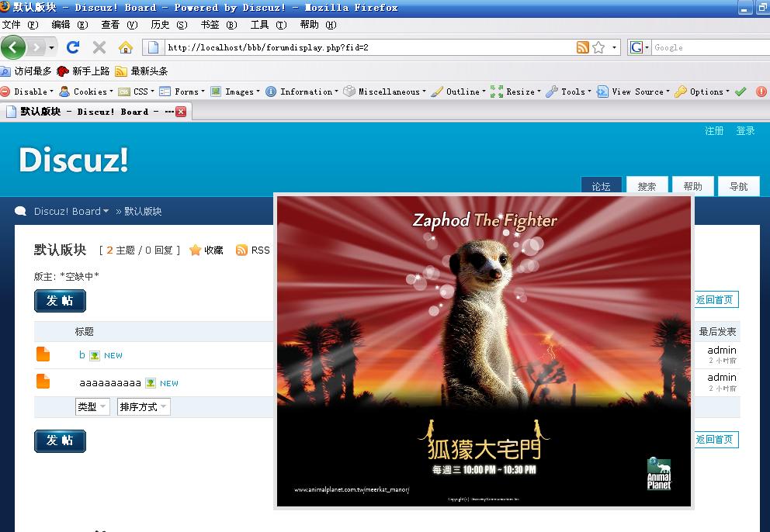Click the Discuz! logo
This screenshot has height=532, width=770.
pos(74,160)
